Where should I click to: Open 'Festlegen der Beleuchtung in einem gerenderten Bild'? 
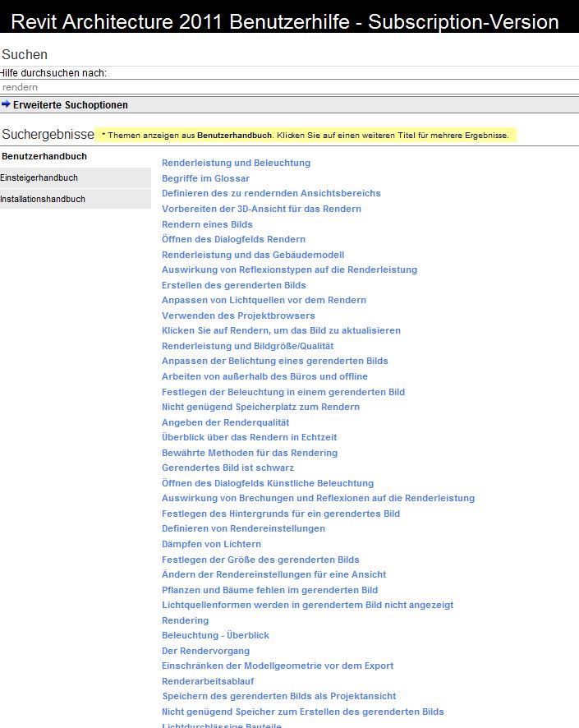coord(283,392)
